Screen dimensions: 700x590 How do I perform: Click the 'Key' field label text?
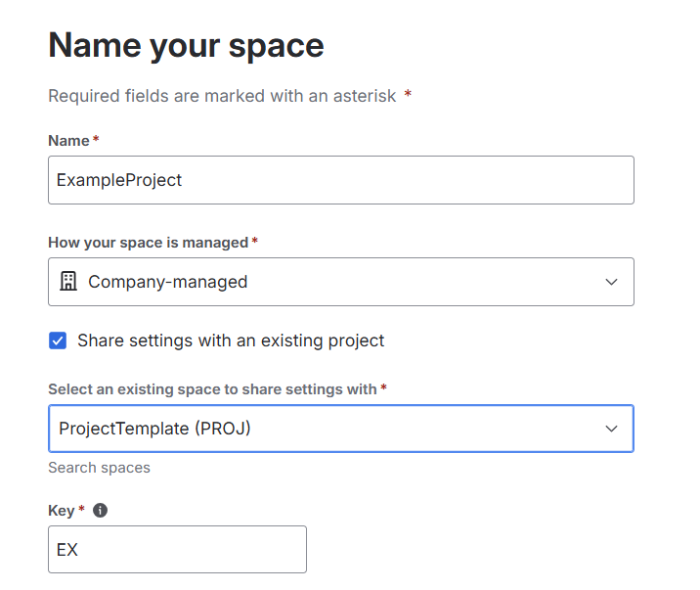(61, 511)
